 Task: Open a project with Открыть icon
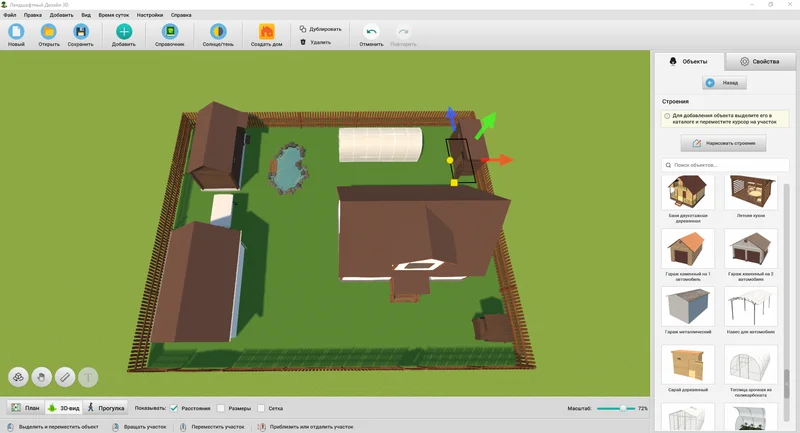[48, 32]
